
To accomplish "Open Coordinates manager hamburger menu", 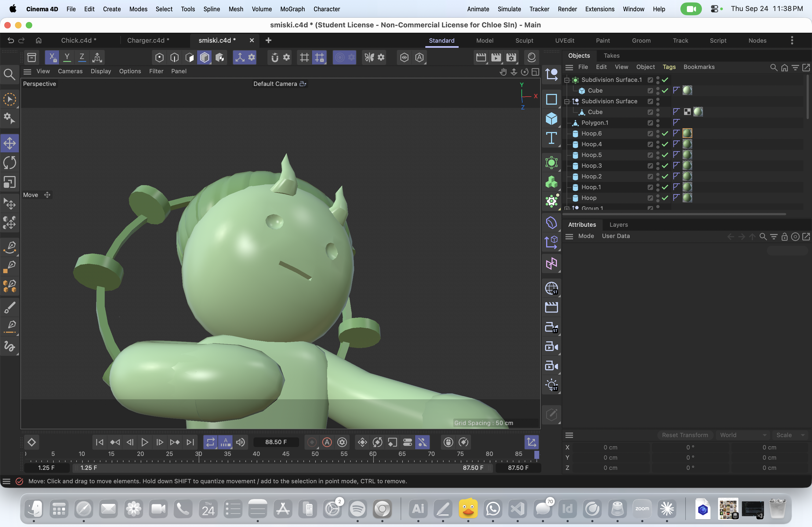I will click(569, 435).
